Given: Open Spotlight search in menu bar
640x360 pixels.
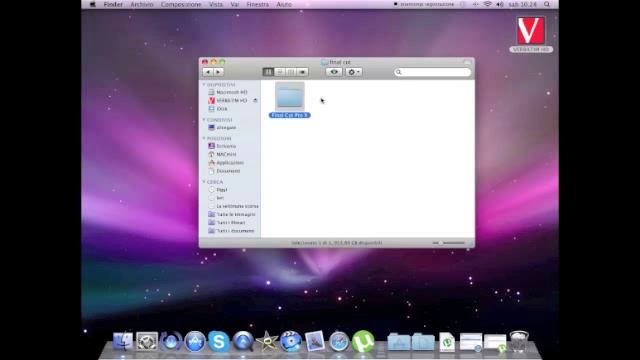Looking at the screenshot, I should (x=547, y=4).
